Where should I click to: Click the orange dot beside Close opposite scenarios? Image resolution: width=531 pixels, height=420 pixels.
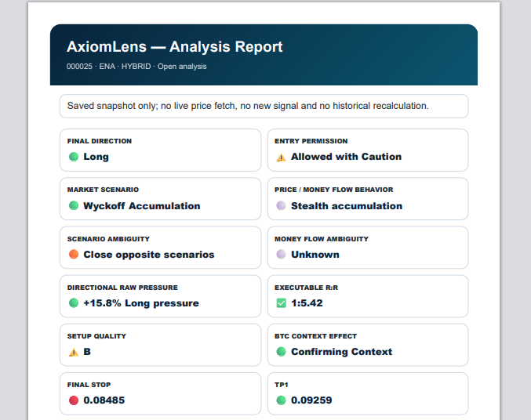click(x=74, y=254)
